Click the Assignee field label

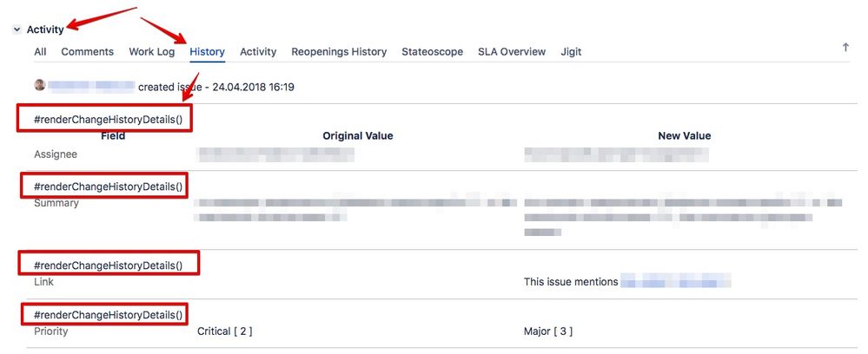click(x=56, y=154)
